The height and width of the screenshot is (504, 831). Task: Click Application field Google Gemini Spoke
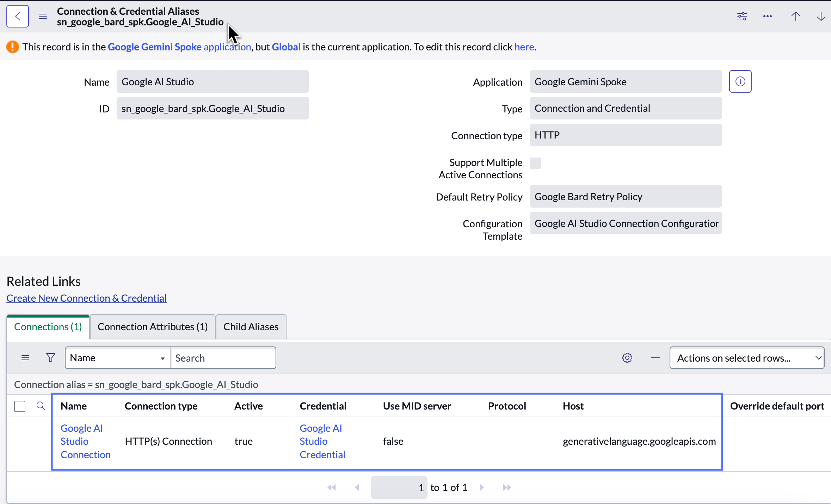[x=626, y=81]
